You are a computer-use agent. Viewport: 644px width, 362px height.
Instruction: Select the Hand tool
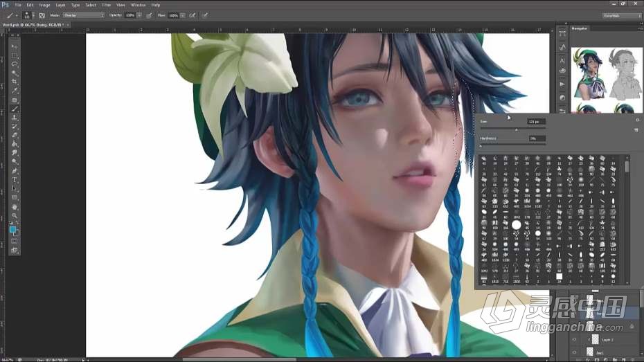pyautogui.click(x=15, y=206)
